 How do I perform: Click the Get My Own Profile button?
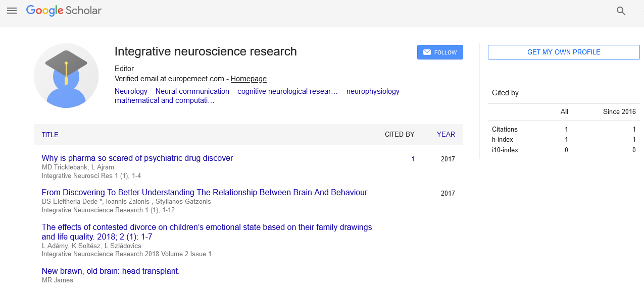(563, 52)
